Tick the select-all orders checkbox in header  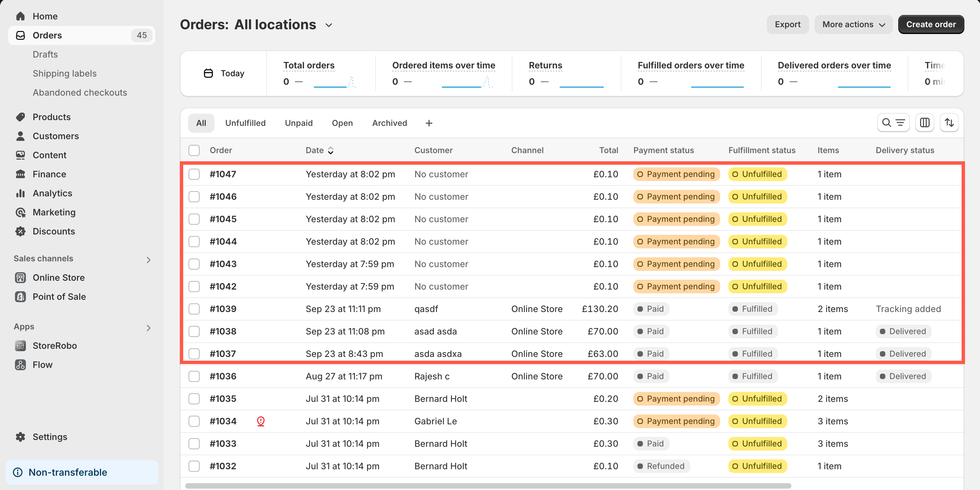[x=194, y=150]
